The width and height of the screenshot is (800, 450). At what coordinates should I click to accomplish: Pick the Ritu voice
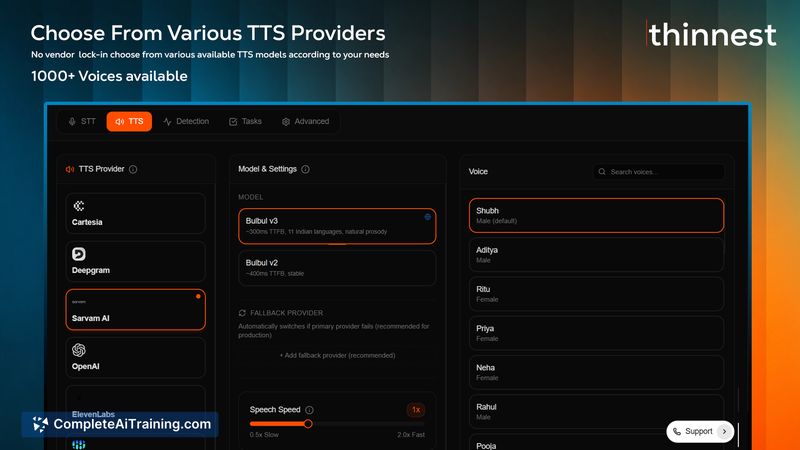[596, 294]
